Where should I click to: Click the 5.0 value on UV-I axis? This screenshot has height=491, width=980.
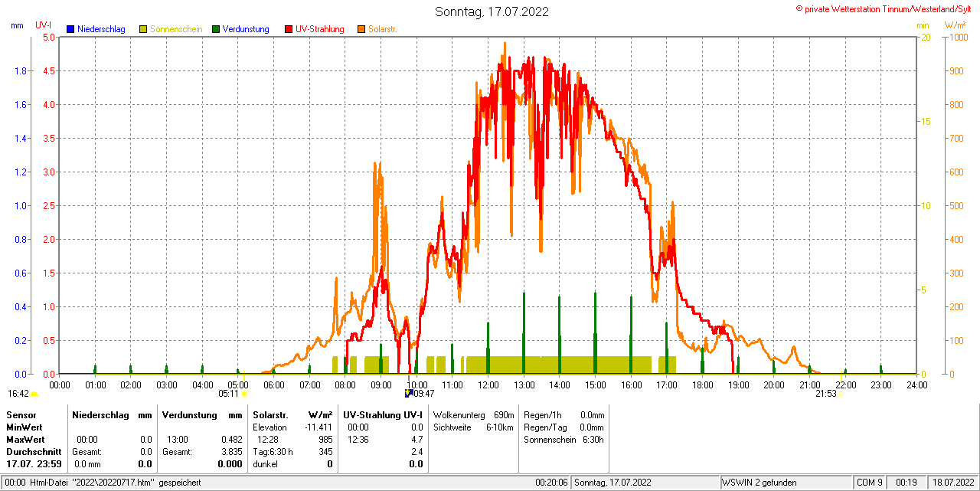48,37
